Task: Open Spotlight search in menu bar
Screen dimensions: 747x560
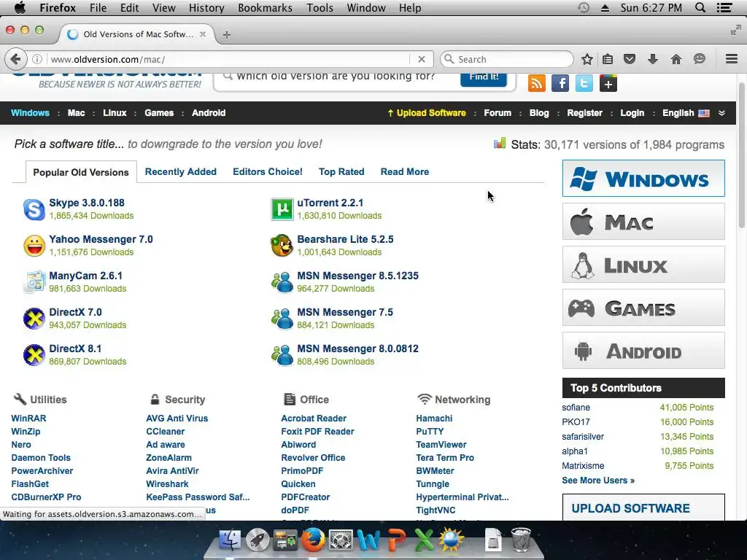Action: [700, 7]
